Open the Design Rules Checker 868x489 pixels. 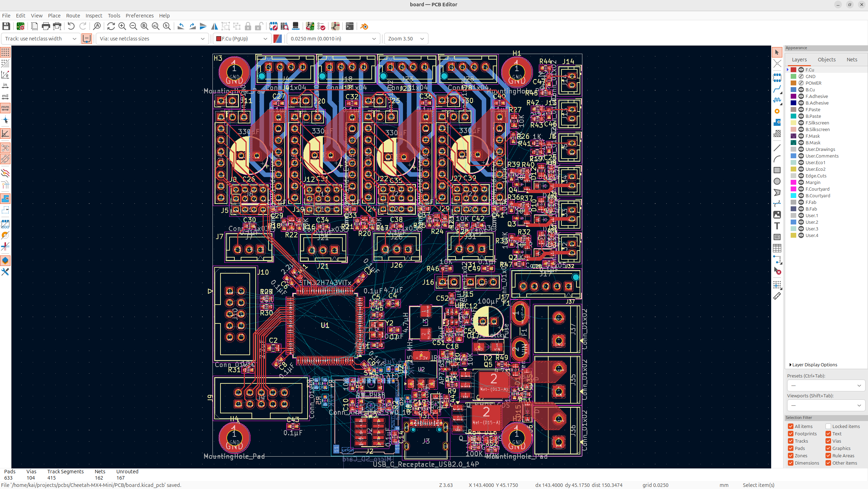click(x=321, y=26)
